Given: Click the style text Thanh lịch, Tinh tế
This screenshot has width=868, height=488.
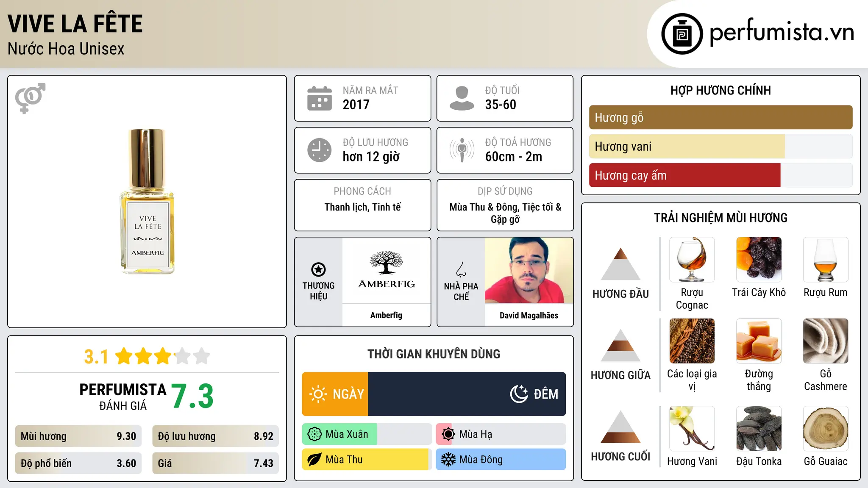Looking at the screenshot, I should pyautogui.click(x=362, y=207).
